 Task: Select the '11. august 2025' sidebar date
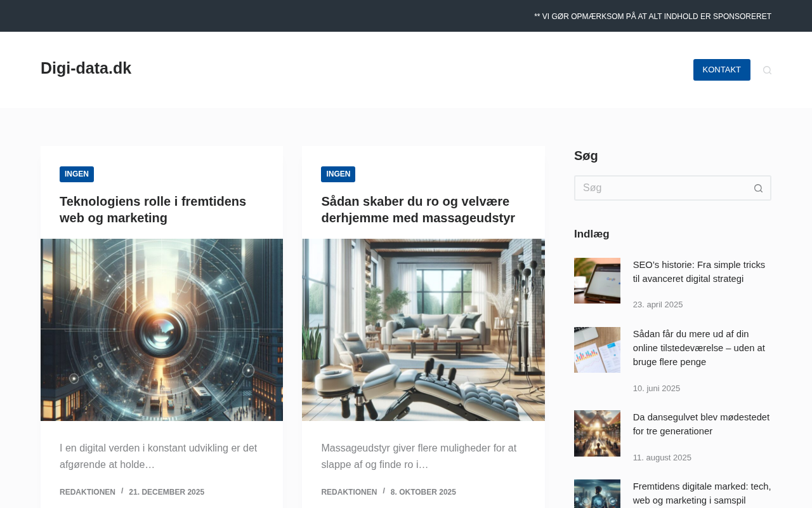[662, 458]
